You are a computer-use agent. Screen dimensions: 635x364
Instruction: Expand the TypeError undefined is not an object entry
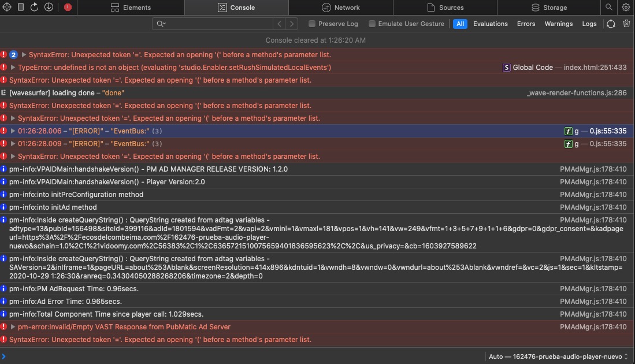click(13, 68)
